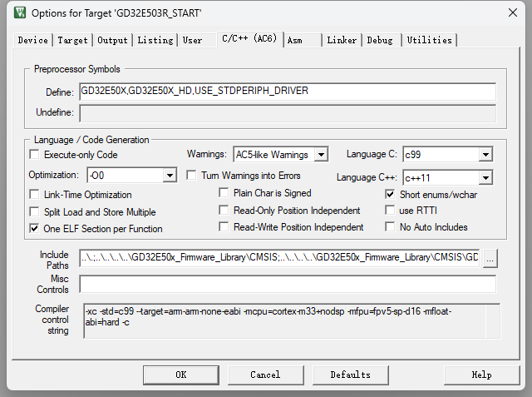Viewport: 532px width, 397px height.
Task: Open Include Paths browse ellipsis button
Action: 490,259
